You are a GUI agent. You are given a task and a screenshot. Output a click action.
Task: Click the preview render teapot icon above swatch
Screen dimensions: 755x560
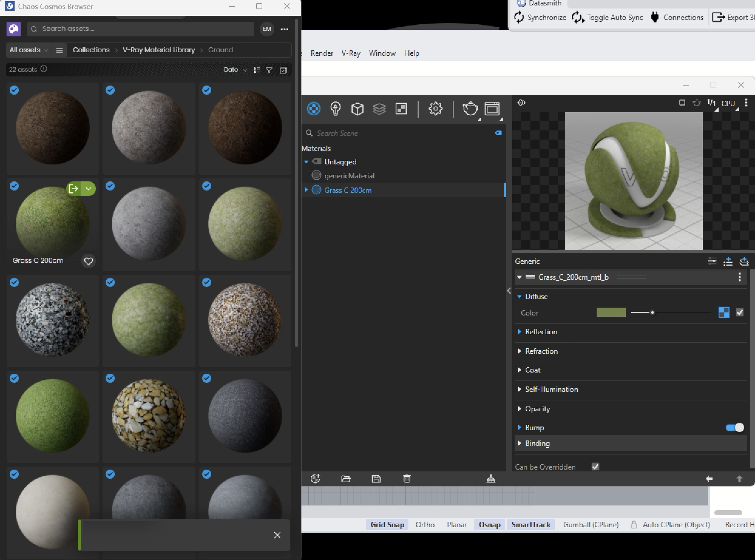697,103
